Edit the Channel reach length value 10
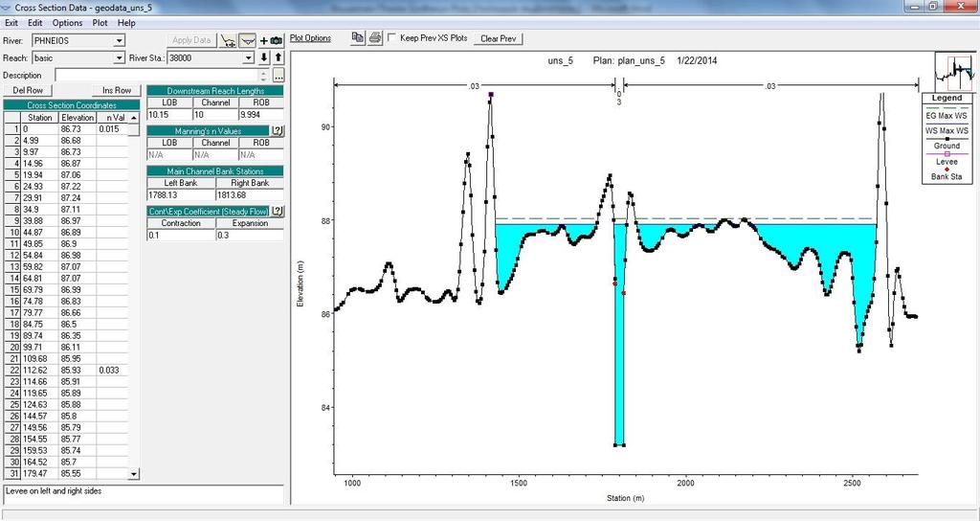Image resolution: width=980 pixels, height=521 pixels. (x=215, y=115)
